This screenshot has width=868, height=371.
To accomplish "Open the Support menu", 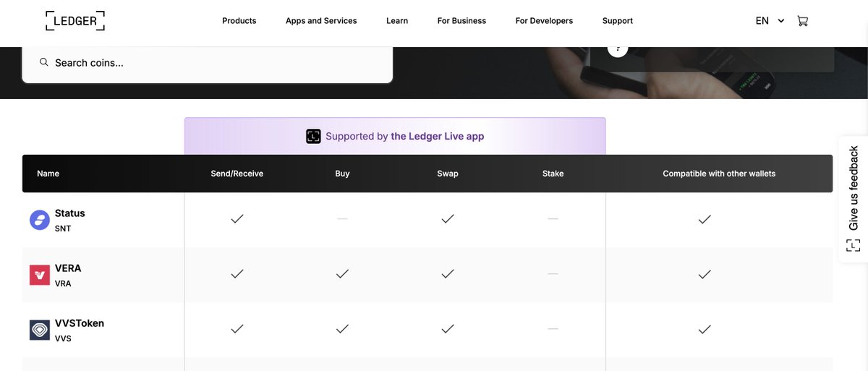I will pyautogui.click(x=618, y=21).
